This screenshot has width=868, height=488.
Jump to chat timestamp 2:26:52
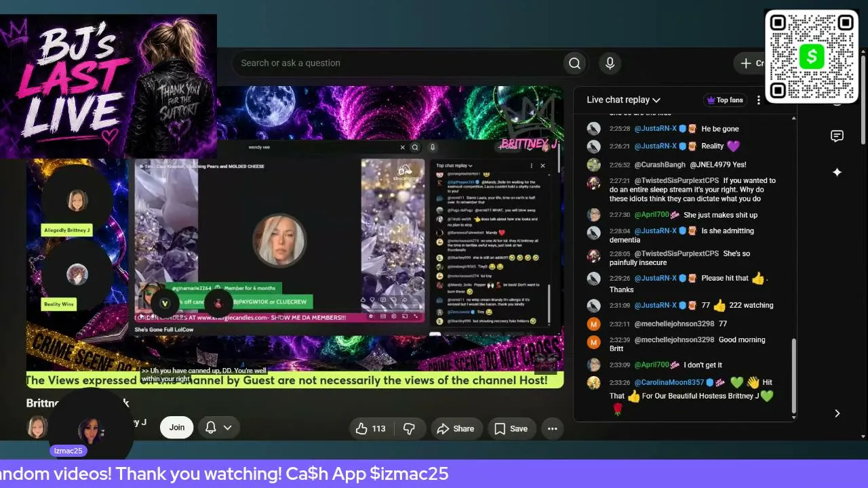point(620,165)
